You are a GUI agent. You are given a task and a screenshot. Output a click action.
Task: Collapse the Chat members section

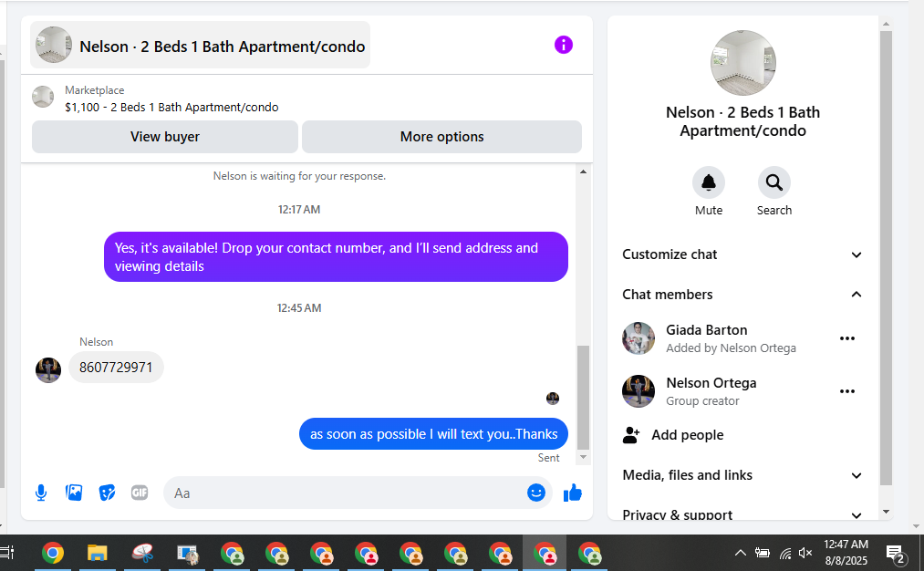point(742,294)
